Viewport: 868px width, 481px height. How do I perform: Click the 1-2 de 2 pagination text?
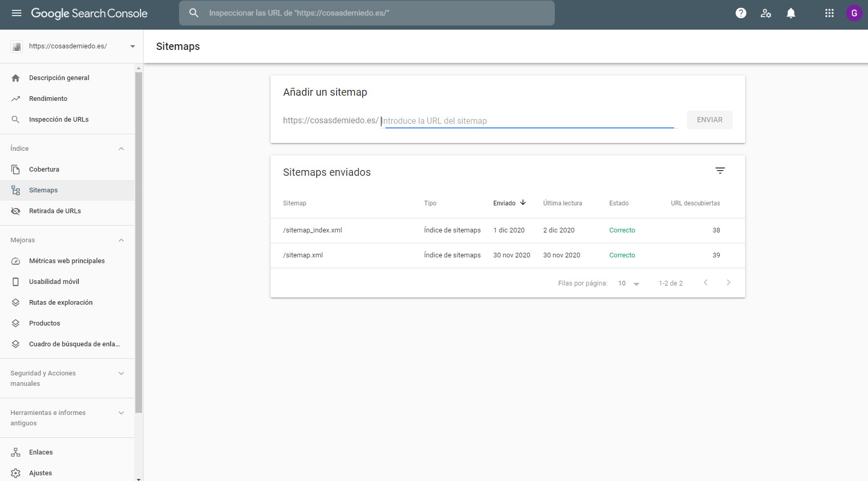tap(670, 283)
